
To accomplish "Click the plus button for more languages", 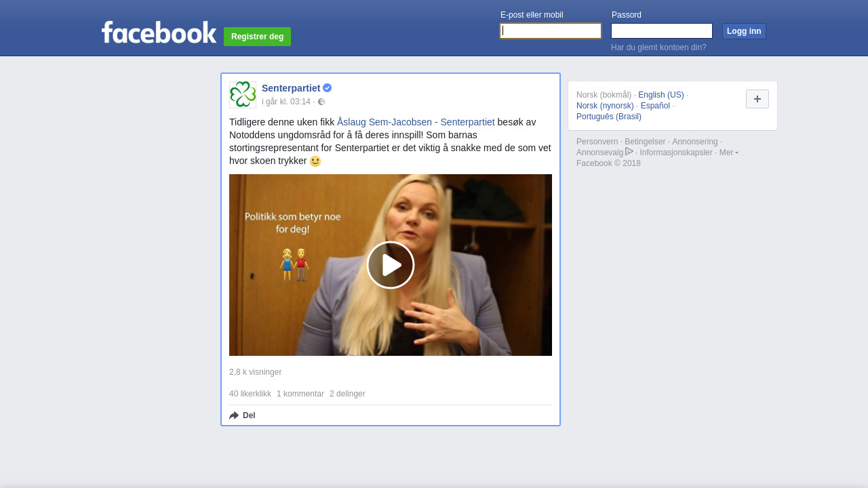I will pyautogui.click(x=757, y=99).
